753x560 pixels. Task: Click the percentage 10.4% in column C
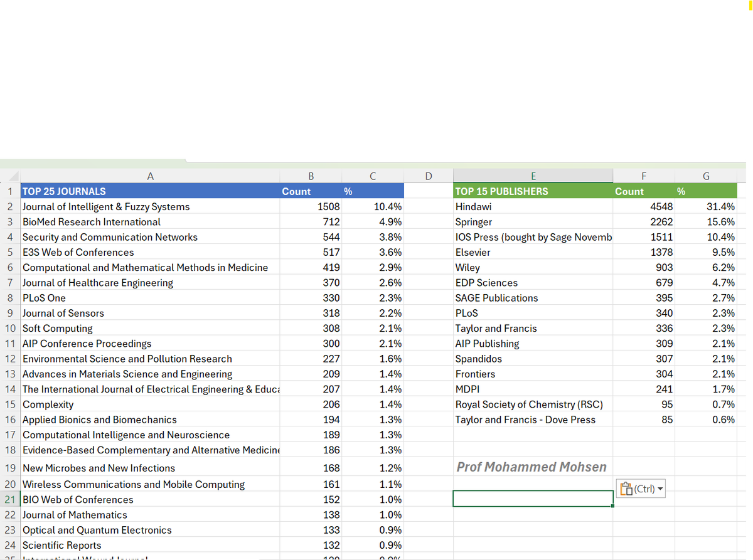[x=373, y=206]
